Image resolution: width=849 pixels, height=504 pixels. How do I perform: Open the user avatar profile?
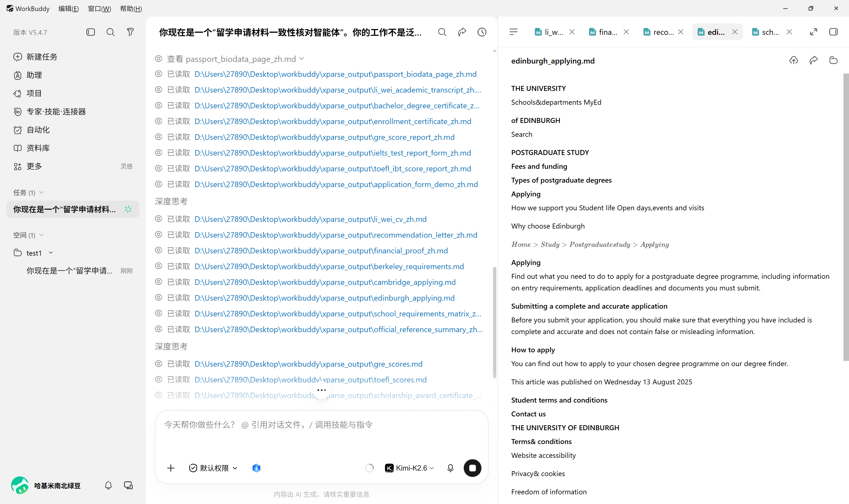[x=20, y=485]
